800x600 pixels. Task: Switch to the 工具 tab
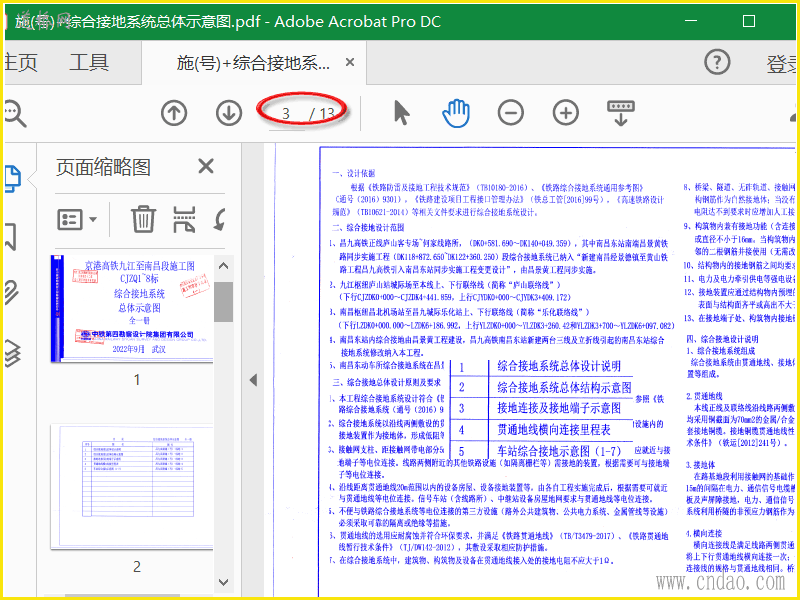[89, 62]
